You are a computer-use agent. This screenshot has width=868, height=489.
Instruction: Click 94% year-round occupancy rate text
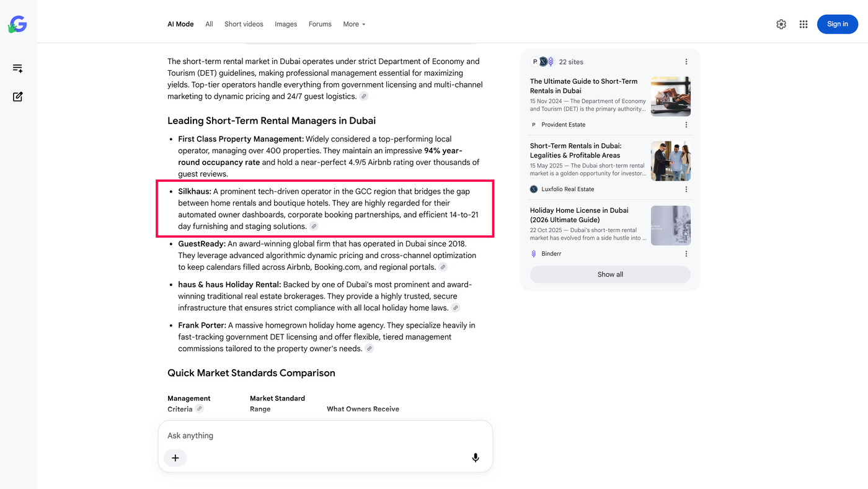(x=320, y=156)
